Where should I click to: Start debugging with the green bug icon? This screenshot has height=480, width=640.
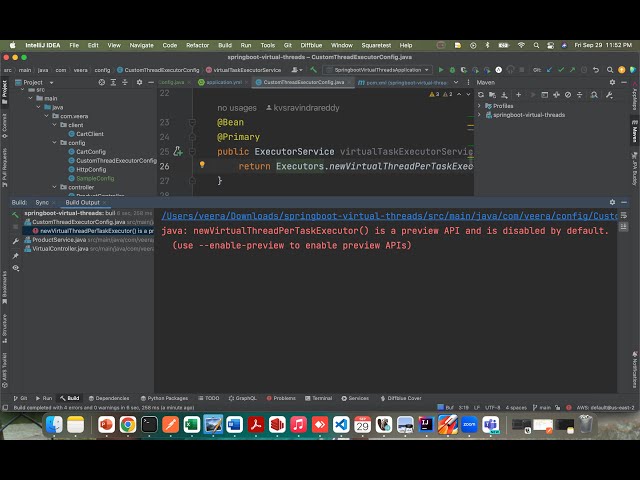click(x=452, y=70)
